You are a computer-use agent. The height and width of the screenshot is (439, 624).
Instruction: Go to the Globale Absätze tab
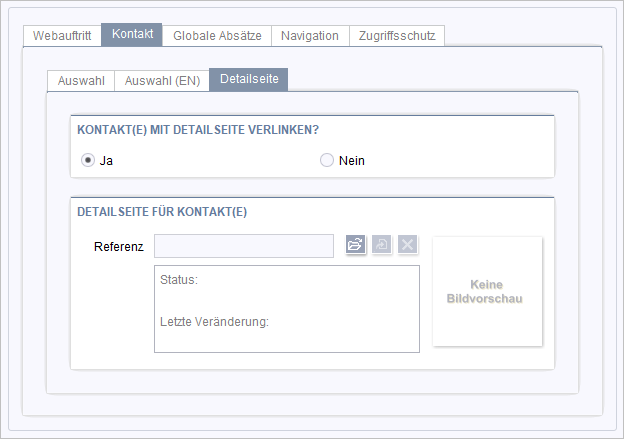(217, 36)
